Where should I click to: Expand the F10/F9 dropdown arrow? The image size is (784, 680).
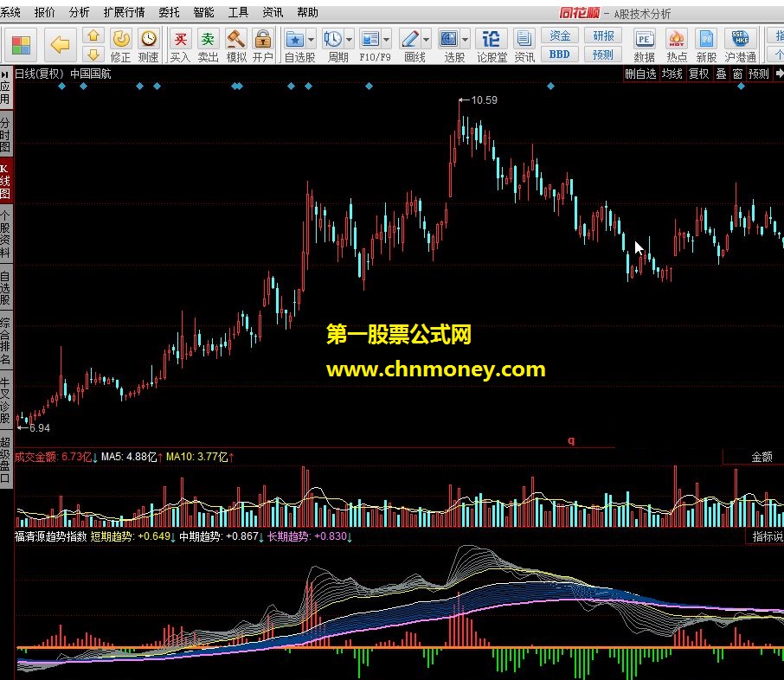click(x=387, y=39)
